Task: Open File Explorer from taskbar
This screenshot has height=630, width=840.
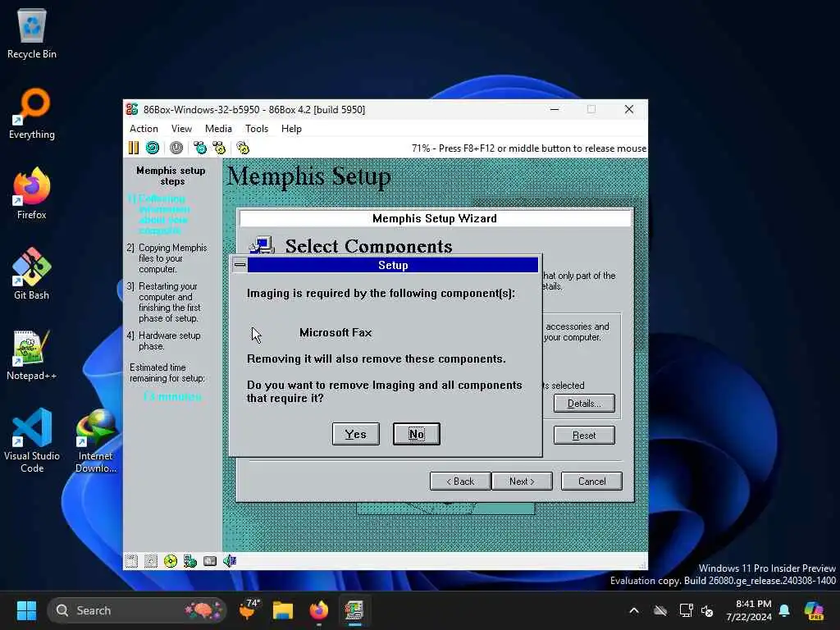Action: click(283, 610)
